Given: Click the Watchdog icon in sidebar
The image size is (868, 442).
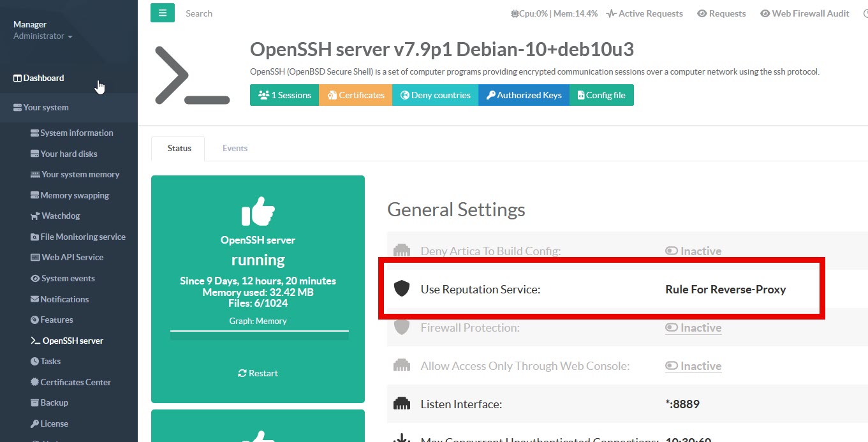Looking at the screenshot, I should pos(35,216).
